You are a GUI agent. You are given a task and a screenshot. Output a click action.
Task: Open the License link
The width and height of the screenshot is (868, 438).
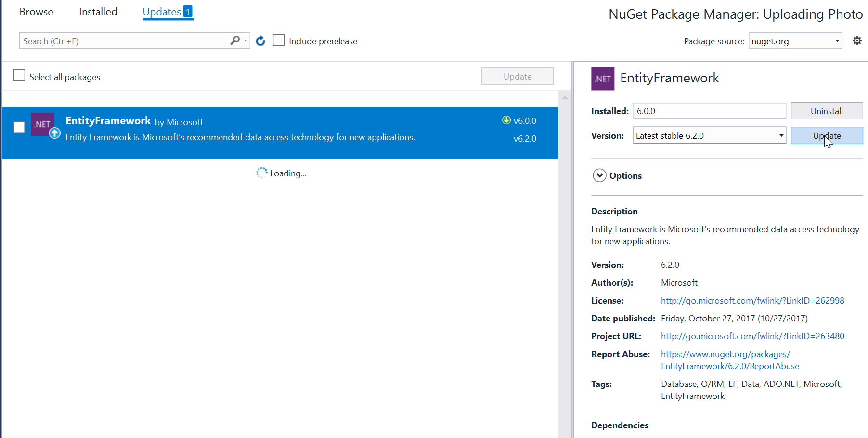coord(752,301)
